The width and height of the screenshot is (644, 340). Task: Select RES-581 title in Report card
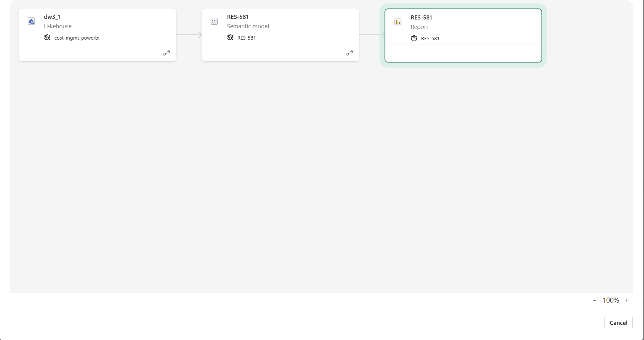coord(421,18)
